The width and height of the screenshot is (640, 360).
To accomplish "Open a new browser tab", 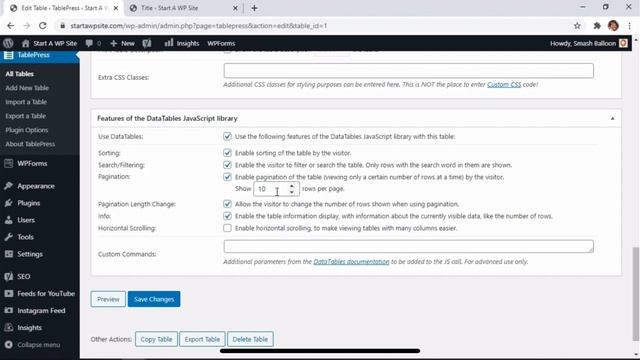I will click(x=254, y=8).
